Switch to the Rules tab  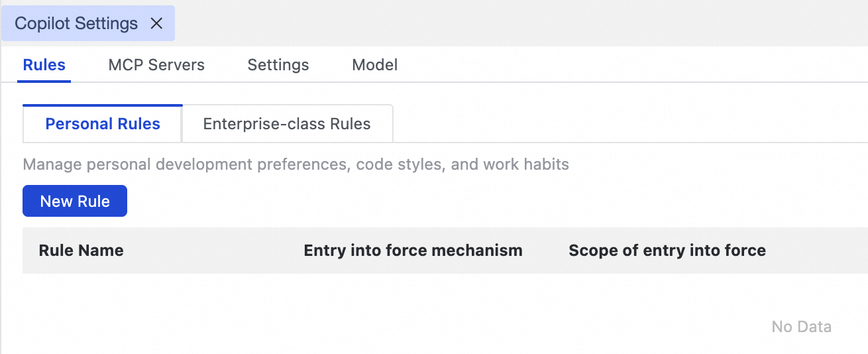tap(44, 65)
